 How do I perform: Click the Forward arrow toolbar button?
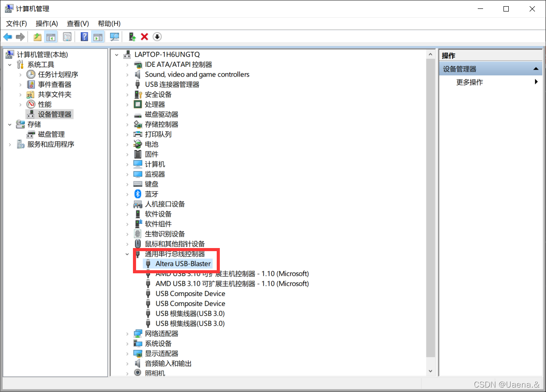[20, 37]
